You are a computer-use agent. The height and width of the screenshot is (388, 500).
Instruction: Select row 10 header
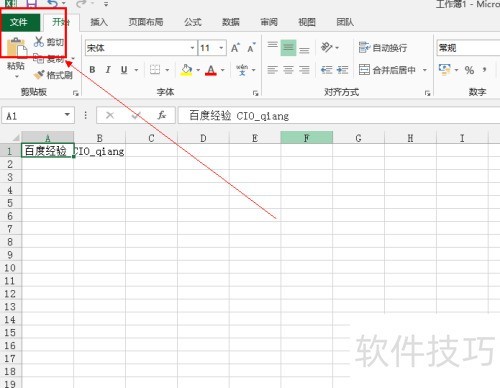(10, 268)
